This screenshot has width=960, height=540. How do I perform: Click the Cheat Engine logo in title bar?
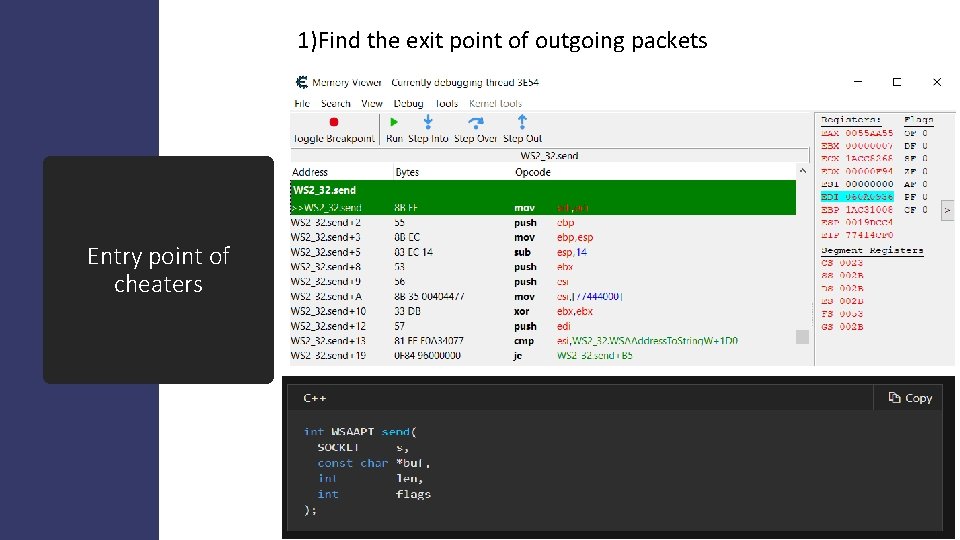299,82
